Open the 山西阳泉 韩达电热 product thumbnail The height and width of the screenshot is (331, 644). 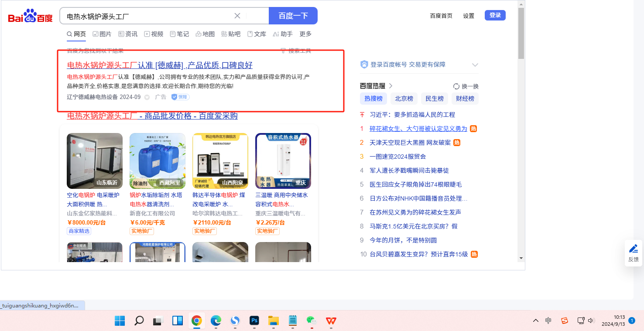pyautogui.click(x=220, y=161)
